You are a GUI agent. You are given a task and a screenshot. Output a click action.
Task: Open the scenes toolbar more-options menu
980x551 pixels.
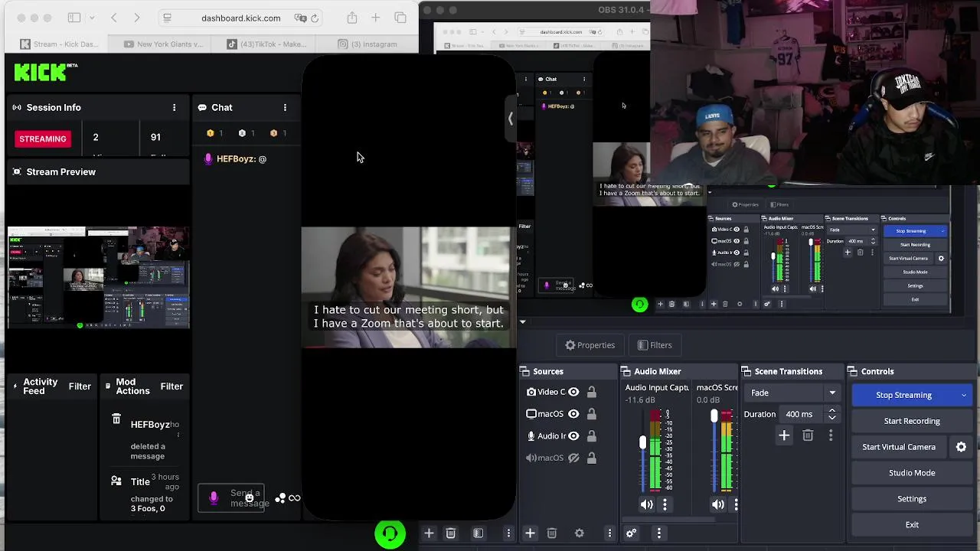(x=508, y=533)
